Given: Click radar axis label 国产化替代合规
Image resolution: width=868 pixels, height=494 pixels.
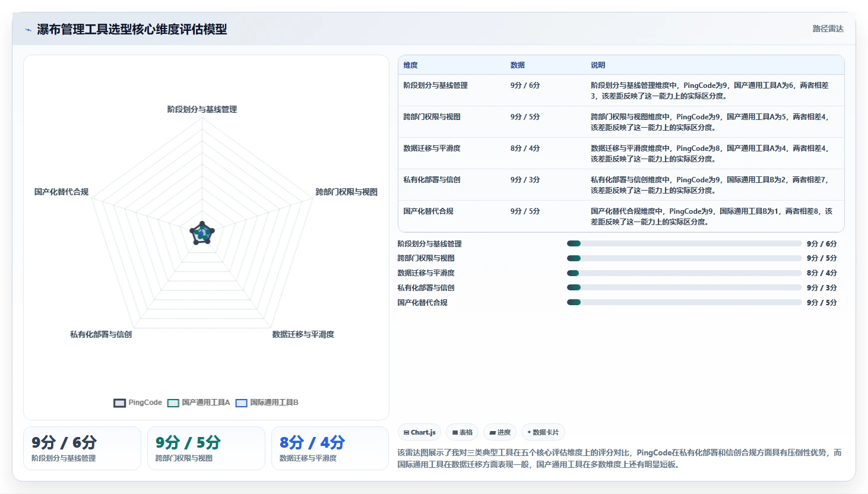Looking at the screenshot, I should coord(61,192).
